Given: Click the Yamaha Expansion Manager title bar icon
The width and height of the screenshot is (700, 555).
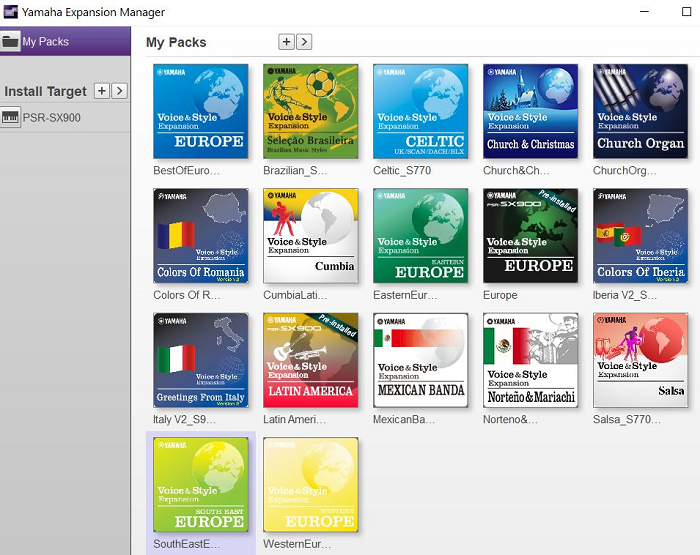Looking at the screenshot, I should tap(10, 12).
